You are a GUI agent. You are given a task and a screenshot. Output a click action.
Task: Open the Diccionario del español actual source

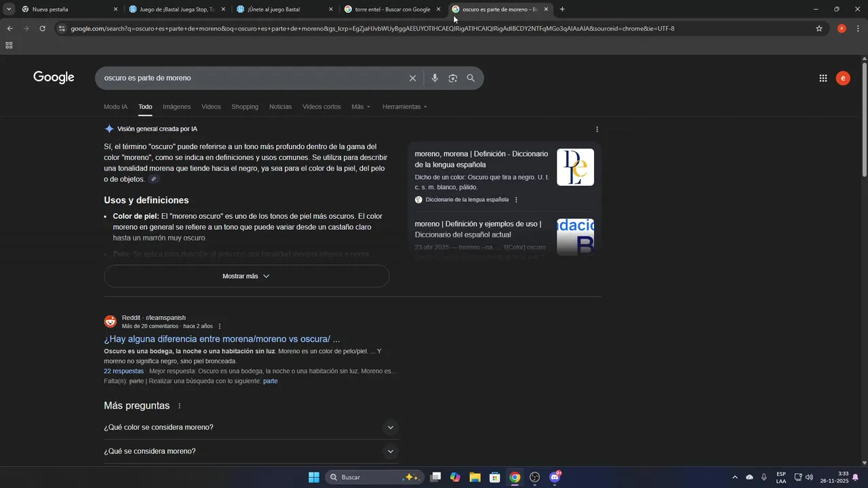(x=478, y=229)
